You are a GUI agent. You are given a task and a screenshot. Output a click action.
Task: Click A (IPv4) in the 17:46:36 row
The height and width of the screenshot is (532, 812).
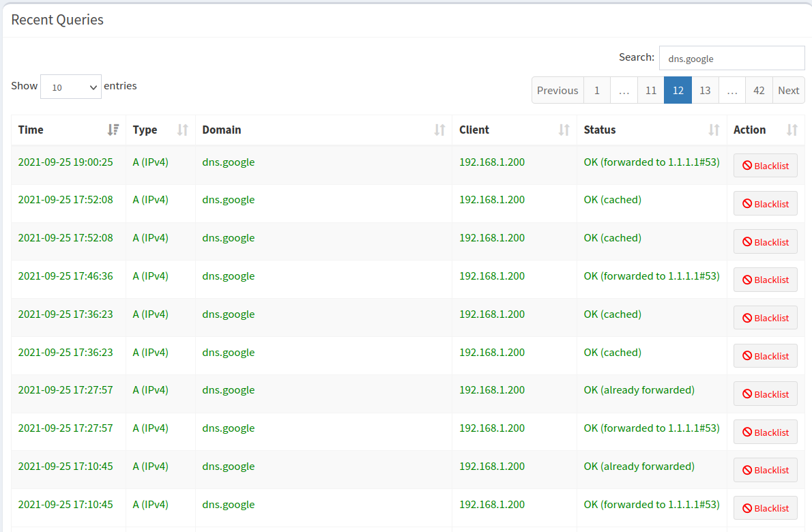click(150, 276)
